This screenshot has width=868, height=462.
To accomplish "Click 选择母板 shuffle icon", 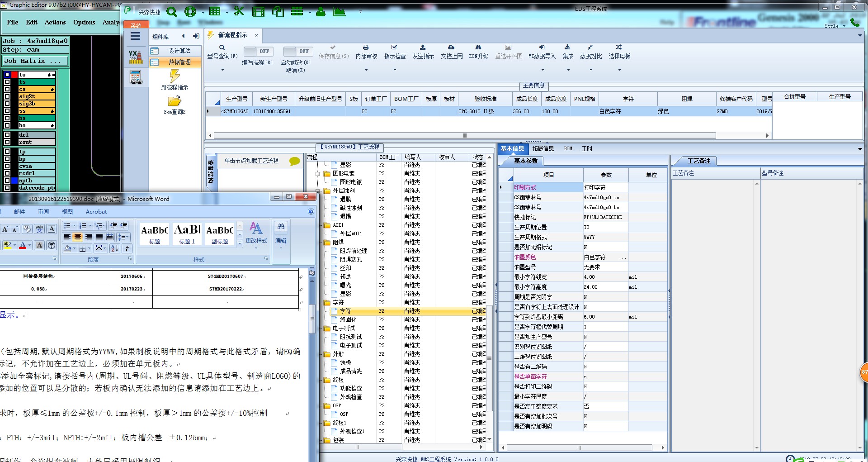I will point(618,48).
